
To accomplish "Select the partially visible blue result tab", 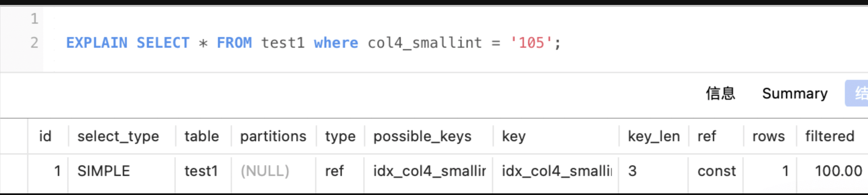I will coord(858,93).
